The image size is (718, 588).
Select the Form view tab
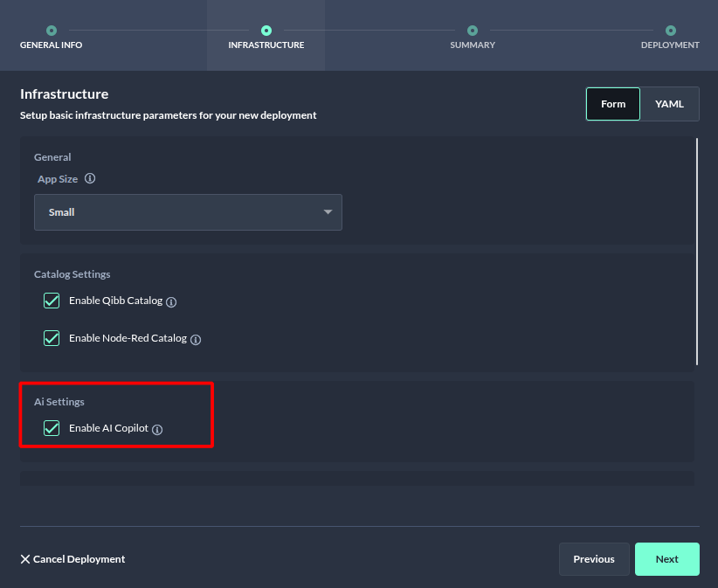coord(612,103)
